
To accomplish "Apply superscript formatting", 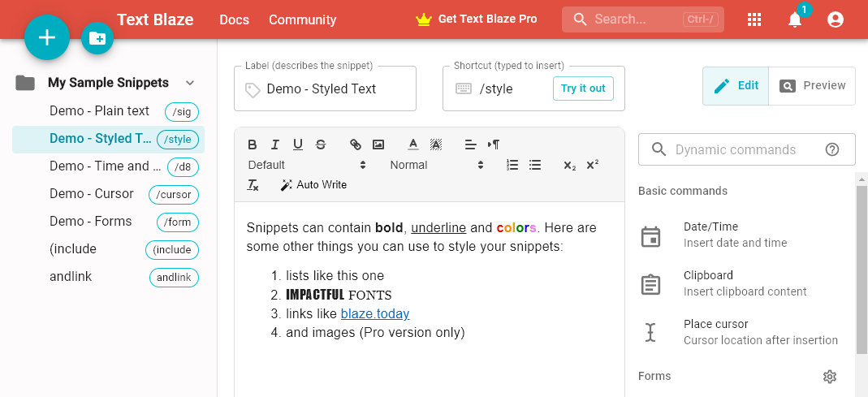I will pyautogui.click(x=592, y=165).
